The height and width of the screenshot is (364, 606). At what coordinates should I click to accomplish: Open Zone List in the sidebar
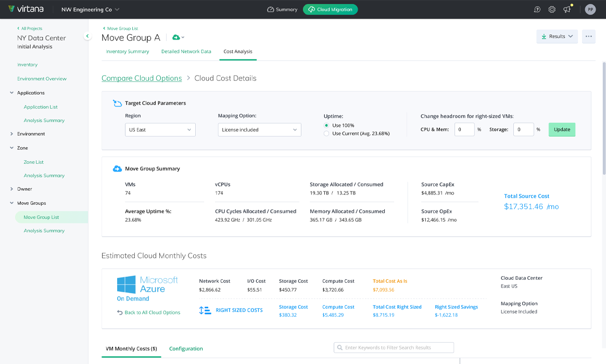[34, 162]
